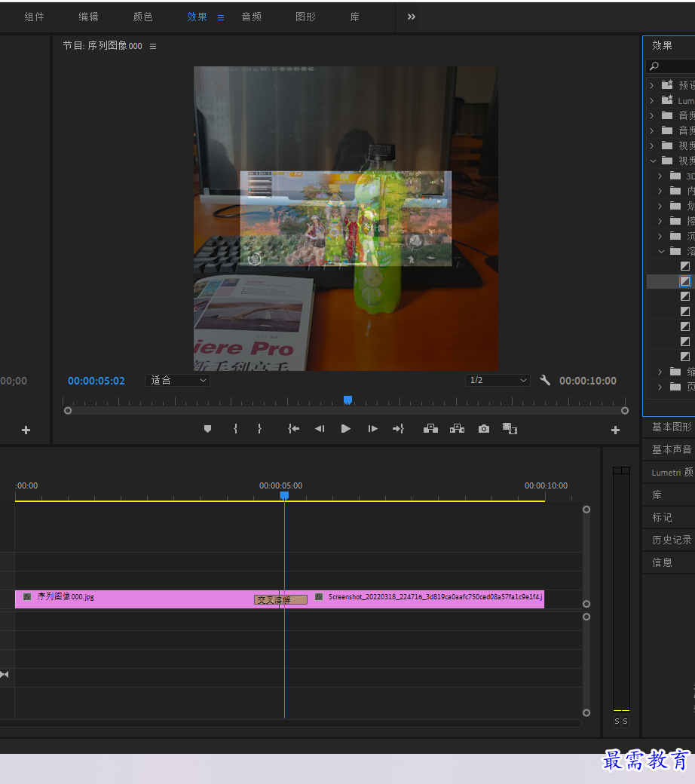The image size is (695, 784).
Task: Open the 标记 panel
Action: click(662, 517)
